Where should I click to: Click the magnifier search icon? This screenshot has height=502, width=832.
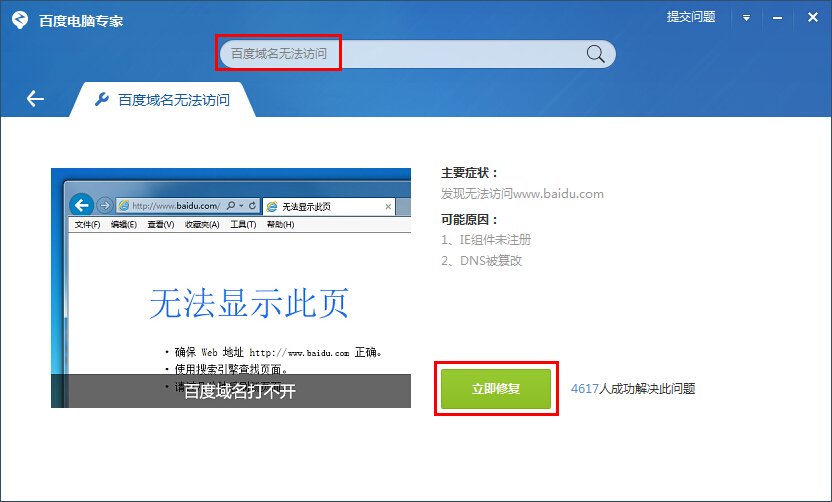595,54
